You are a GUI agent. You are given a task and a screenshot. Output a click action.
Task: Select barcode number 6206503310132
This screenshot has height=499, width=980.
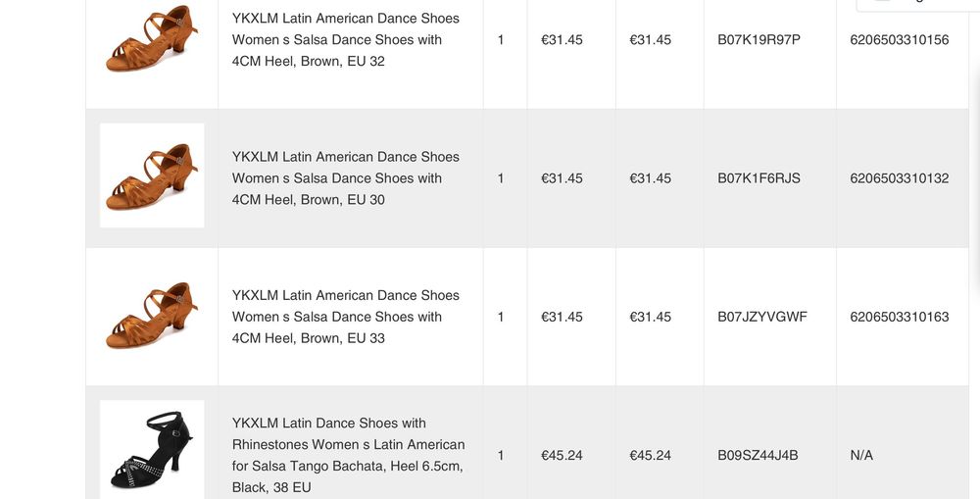(899, 178)
